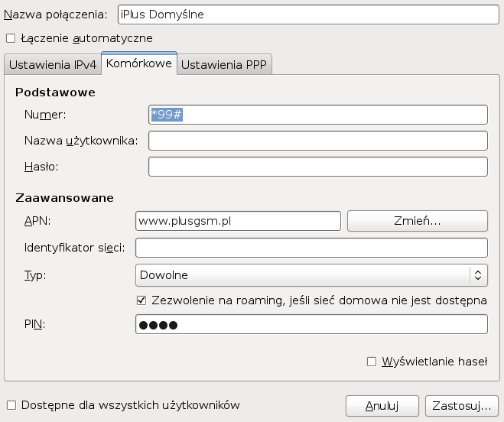Viewport: 504px width, 422px height.
Task: Uncheck the Zezwolenie na roaming option
Action: tap(141, 300)
